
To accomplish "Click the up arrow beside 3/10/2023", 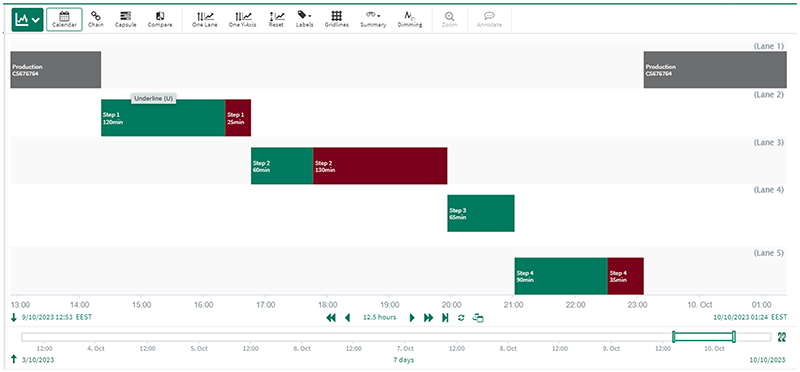I will 14,359.
